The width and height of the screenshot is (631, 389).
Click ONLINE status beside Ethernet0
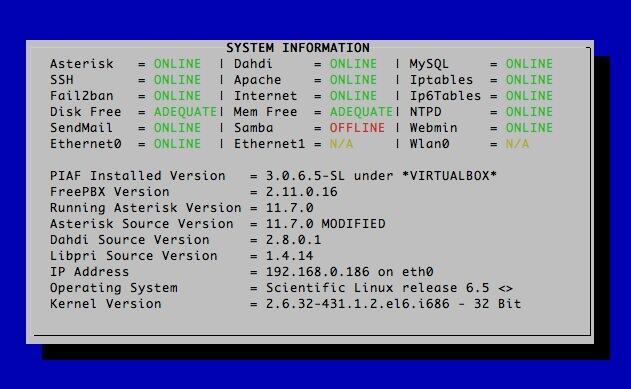pos(177,144)
